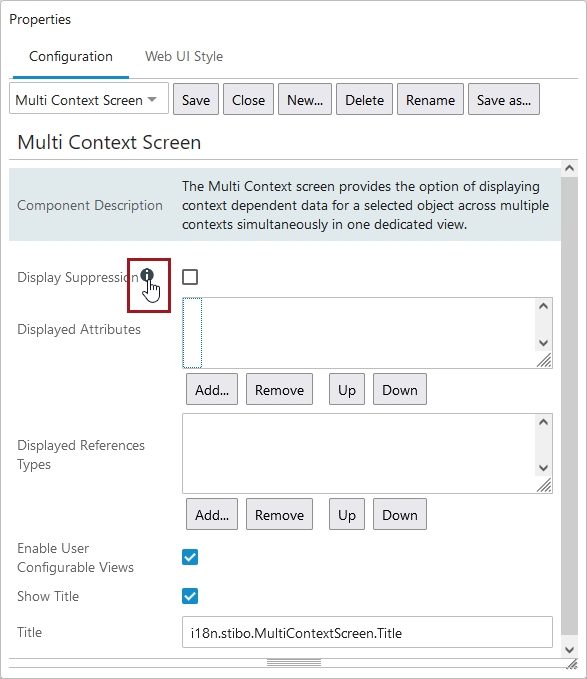Viewport: 587px width, 679px height.
Task: Click down arrow in Displayed References Types list
Action: click(544, 468)
